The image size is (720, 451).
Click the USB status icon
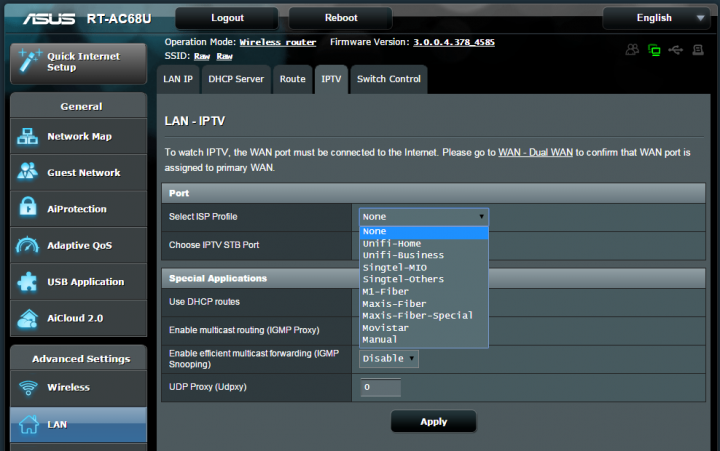coord(675,50)
